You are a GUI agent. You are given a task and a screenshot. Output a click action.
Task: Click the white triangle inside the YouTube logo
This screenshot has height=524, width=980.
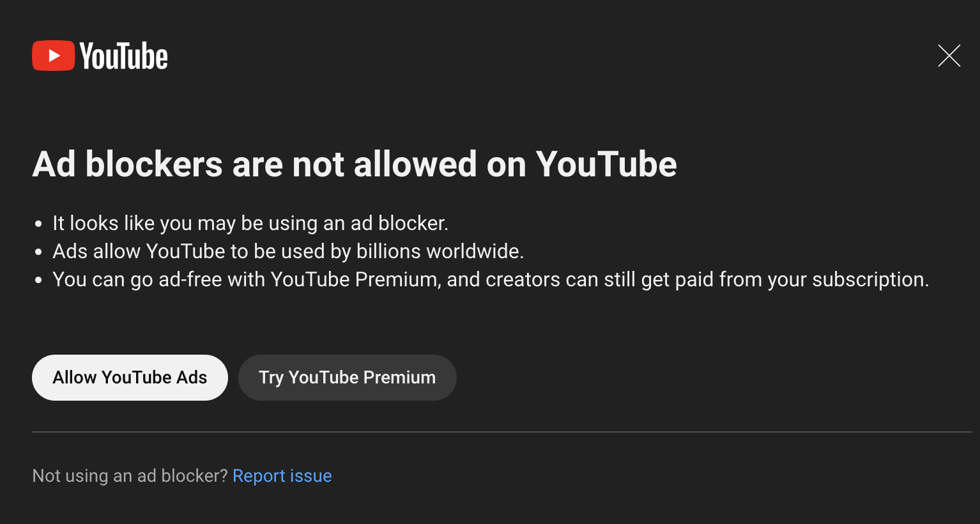click(x=55, y=56)
